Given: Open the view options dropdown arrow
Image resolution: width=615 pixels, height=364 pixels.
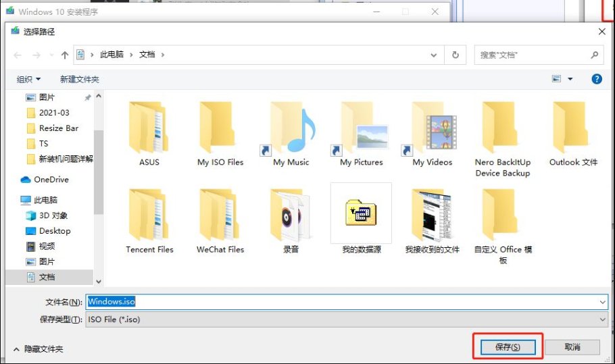Looking at the screenshot, I should (x=570, y=79).
